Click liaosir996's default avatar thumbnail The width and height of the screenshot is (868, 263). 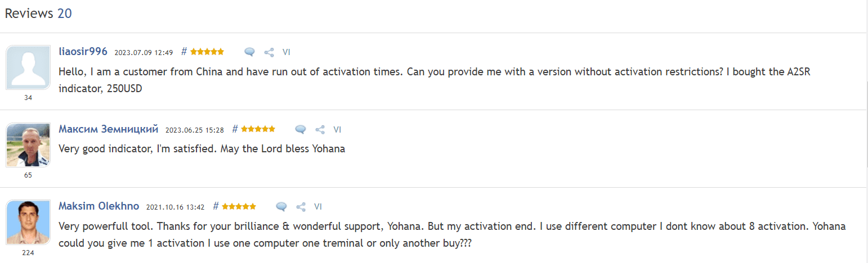click(x=28, y=67)
